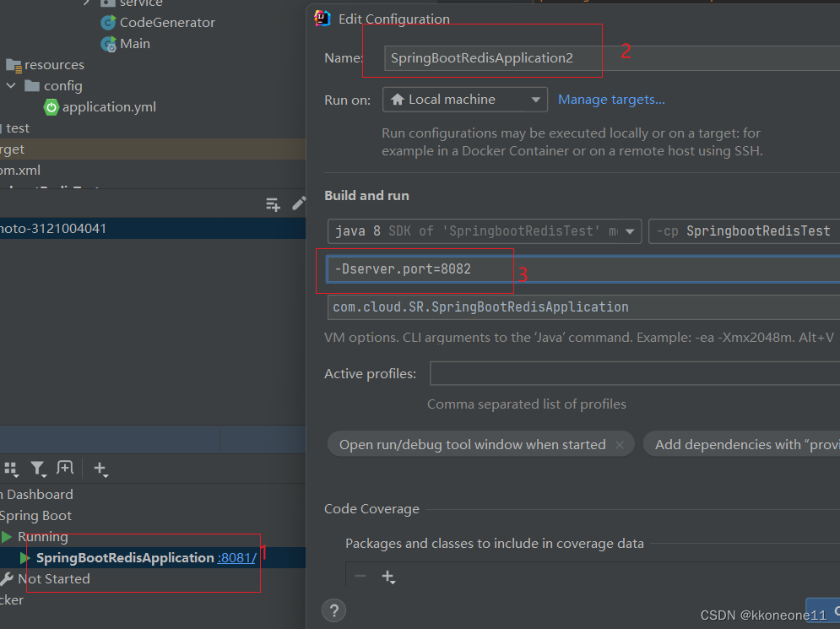Open the filter funnel in Services toolbar
This screenshot has width=840, height=629.
(37, 469)
